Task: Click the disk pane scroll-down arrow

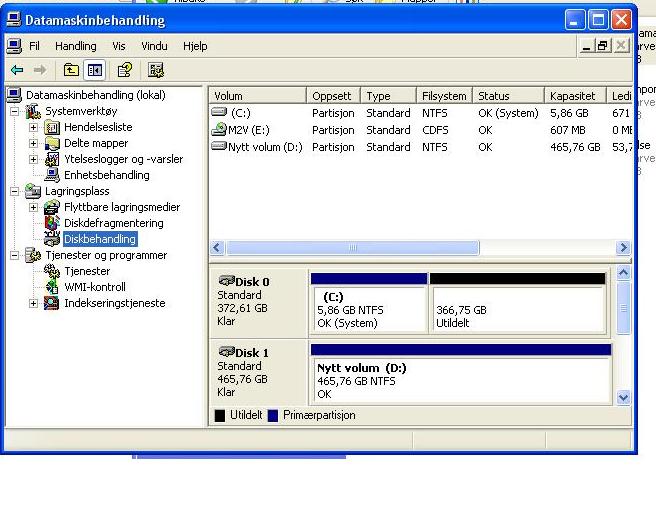Action: coord(623,397)
